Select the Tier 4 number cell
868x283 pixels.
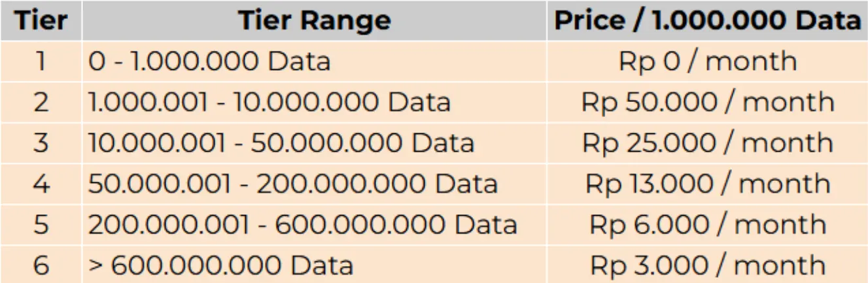tap(41, 184)
